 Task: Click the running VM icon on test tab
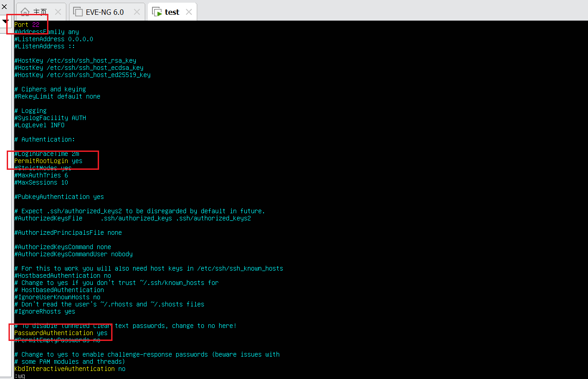pos(157,12)
